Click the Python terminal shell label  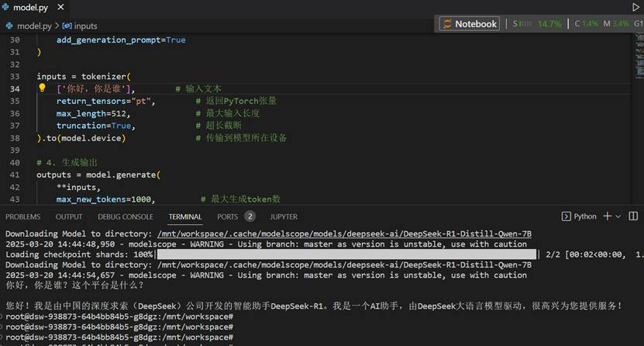coord(585,216)
